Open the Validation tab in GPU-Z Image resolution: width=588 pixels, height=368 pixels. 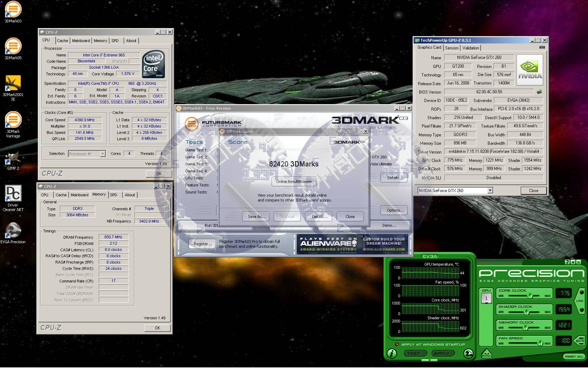[470, 48]
